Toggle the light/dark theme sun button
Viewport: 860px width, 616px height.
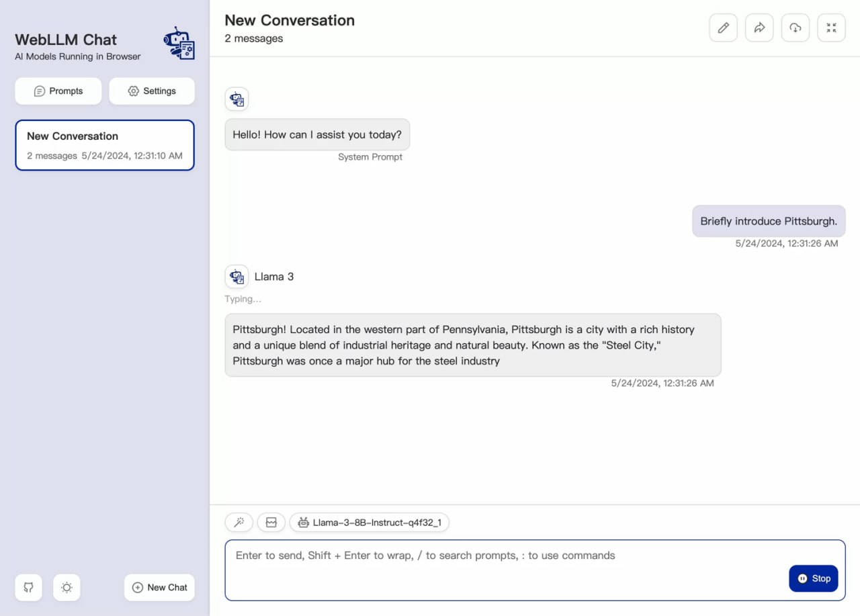[x=67, y=587]
